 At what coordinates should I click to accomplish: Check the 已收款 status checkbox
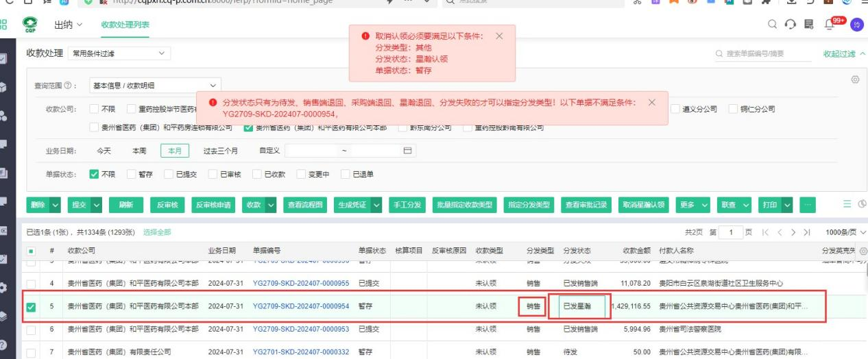[x=258, y=174]
